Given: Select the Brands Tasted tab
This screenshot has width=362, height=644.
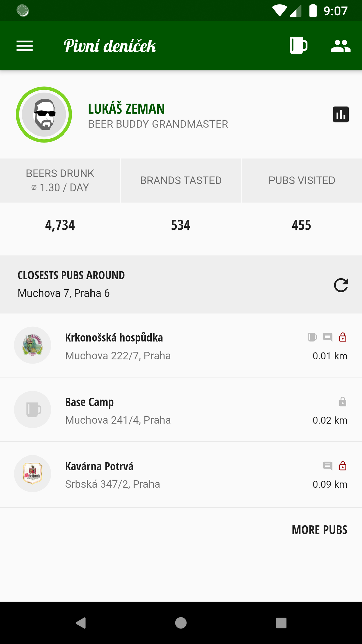Looking at the screenshot, I should (x=181, y=180).
